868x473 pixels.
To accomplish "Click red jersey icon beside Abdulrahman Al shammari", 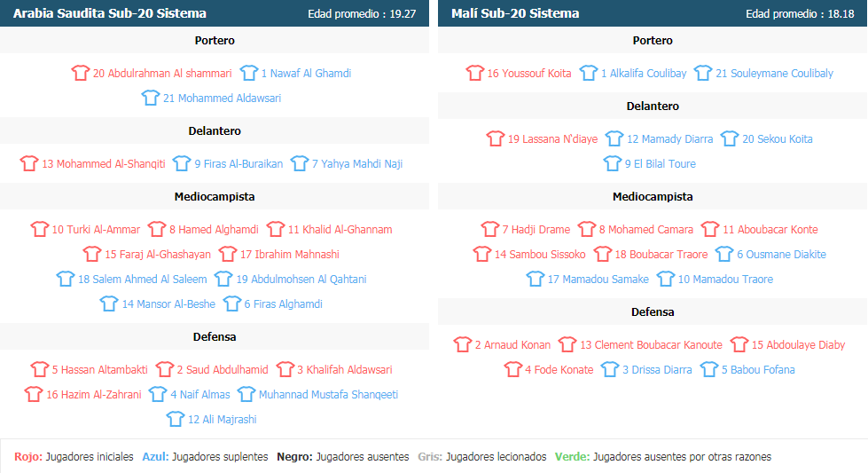I will click(81, 73).
